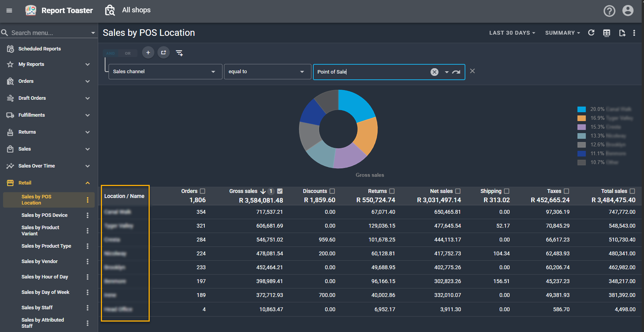This screenshot has height=332, width=644.
Task: Open the help question mark icon
Action: [609, 11]
